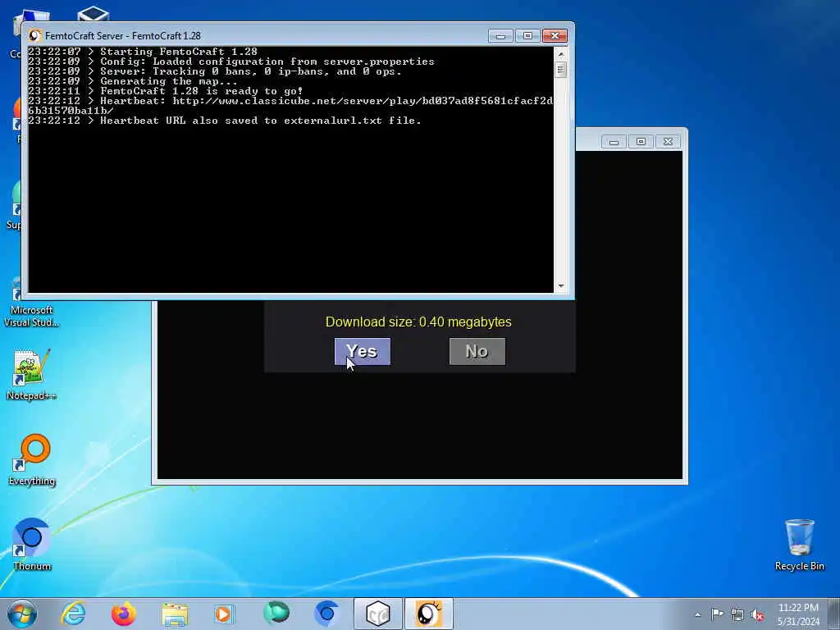Select the Recycle Bin desktop icon
The image size is (840, 630).
pos(799,545)
